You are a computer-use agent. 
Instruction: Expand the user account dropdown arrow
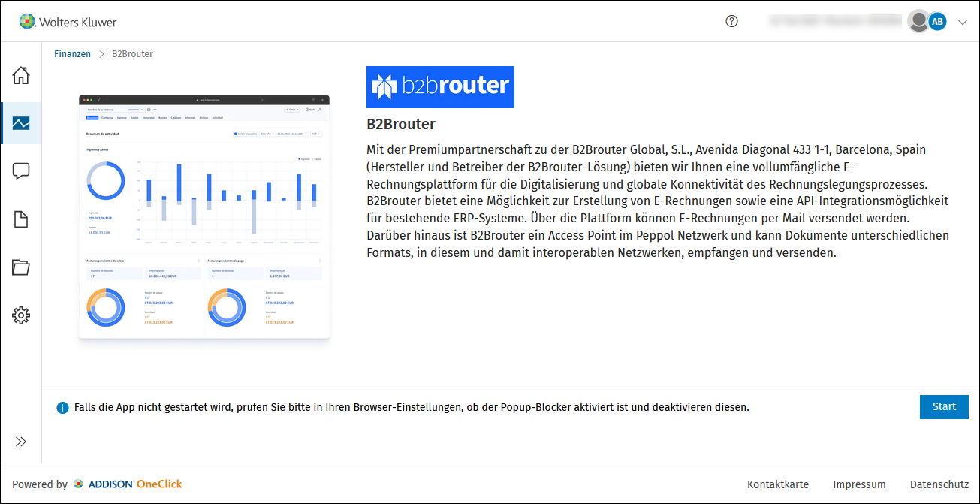click(963, 22)
